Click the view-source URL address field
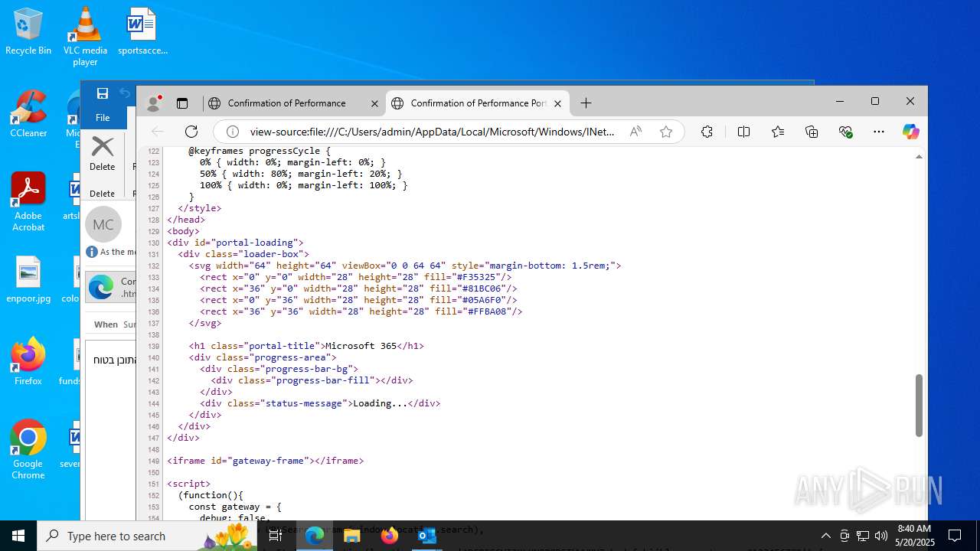 (x=432, y=132)
